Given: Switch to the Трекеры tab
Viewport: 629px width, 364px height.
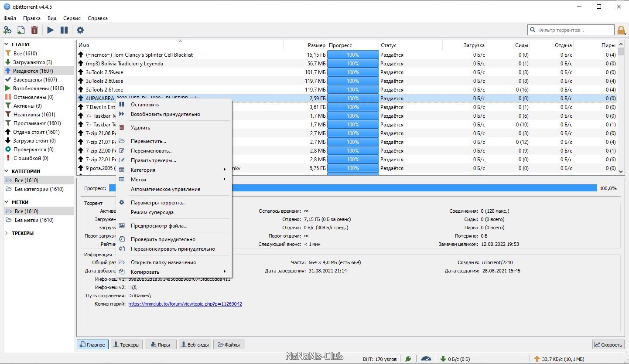Looking at the screenshot, I should coord(126,344).
